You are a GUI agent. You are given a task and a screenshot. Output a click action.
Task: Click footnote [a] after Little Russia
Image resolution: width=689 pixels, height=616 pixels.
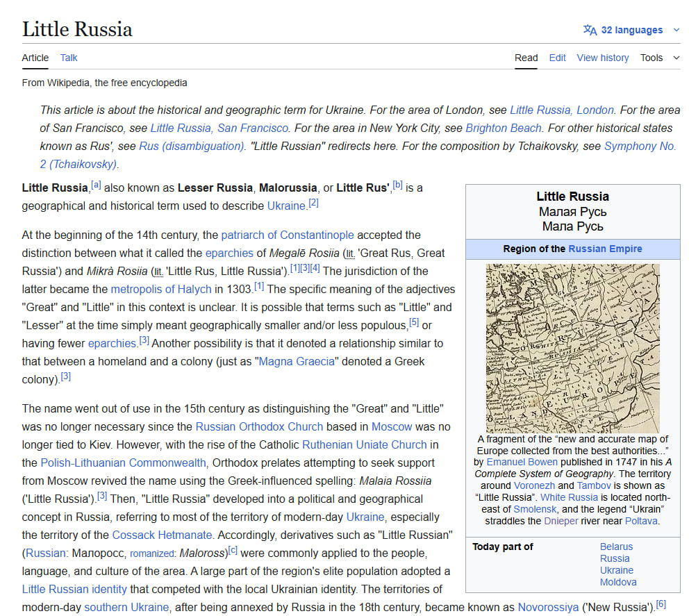click(96, 185)
